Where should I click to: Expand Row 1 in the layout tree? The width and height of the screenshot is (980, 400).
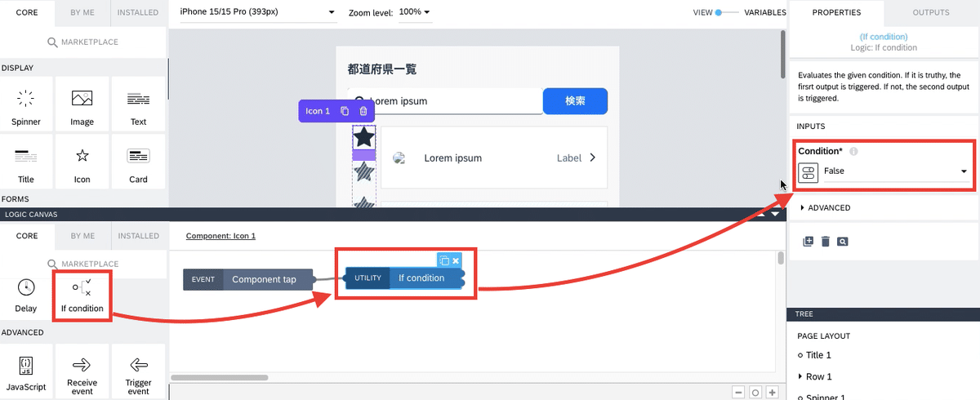800,376
